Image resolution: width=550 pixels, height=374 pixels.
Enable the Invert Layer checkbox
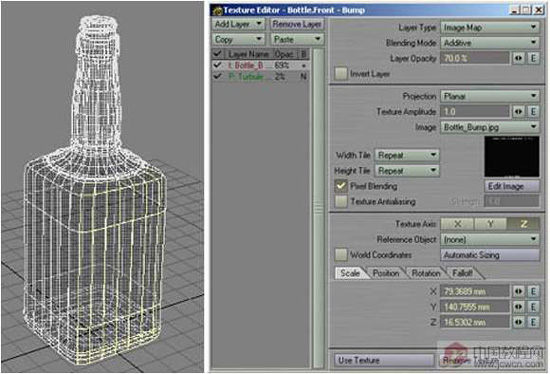pos(341,74)
